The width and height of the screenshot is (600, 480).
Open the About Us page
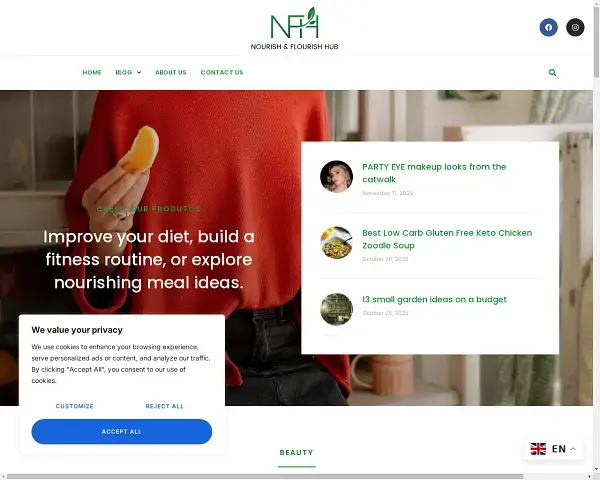[x=171, y=72]
